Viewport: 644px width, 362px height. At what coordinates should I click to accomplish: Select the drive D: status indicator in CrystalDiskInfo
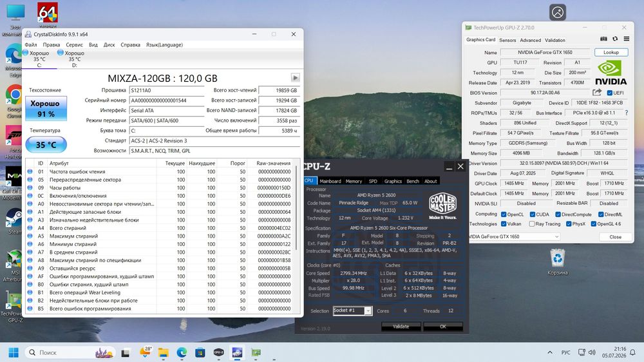tap(73, 59)
